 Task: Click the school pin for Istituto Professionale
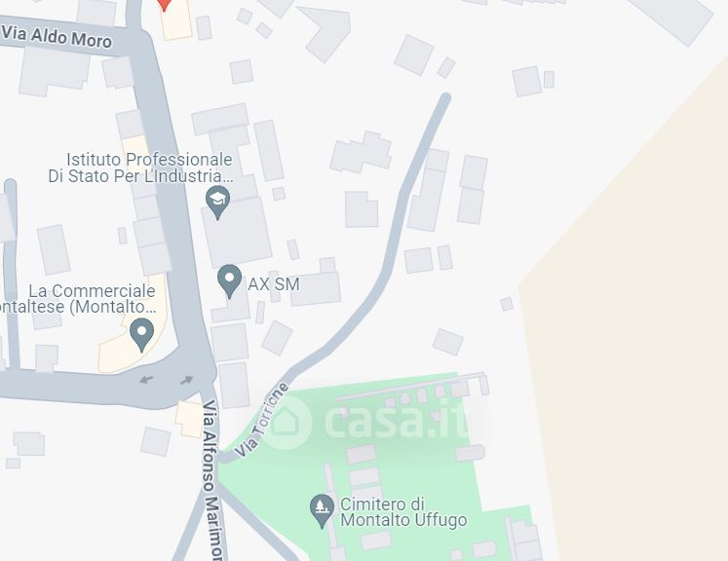[217, 202]
